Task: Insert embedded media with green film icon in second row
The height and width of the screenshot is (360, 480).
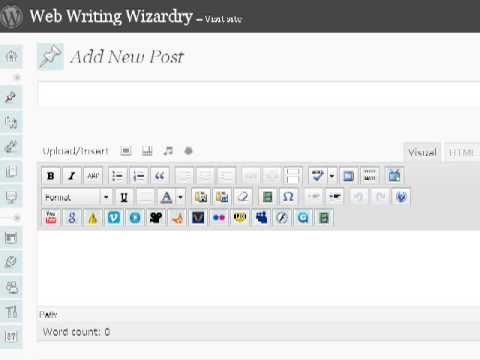Action: (x=267, y=197)
